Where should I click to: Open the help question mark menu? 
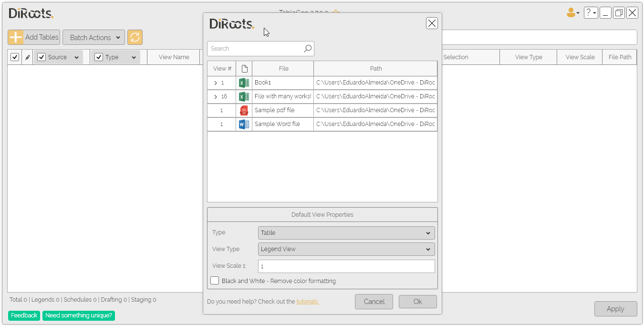[x=591, y=13]
